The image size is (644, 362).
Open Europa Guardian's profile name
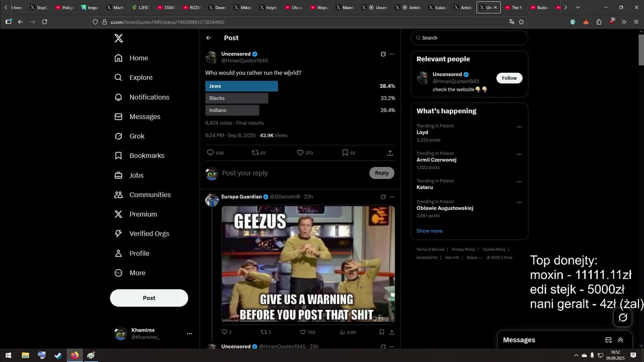[242, 197]
